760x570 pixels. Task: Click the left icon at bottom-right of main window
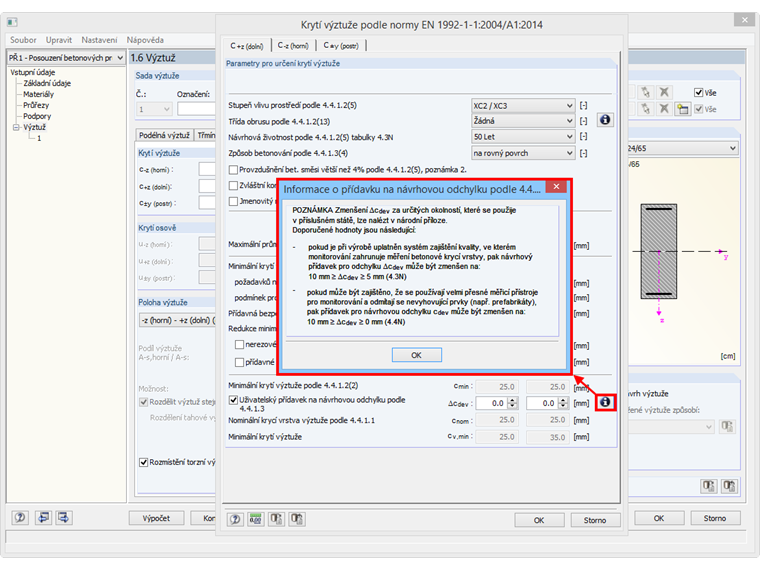[x=709, y=486]
